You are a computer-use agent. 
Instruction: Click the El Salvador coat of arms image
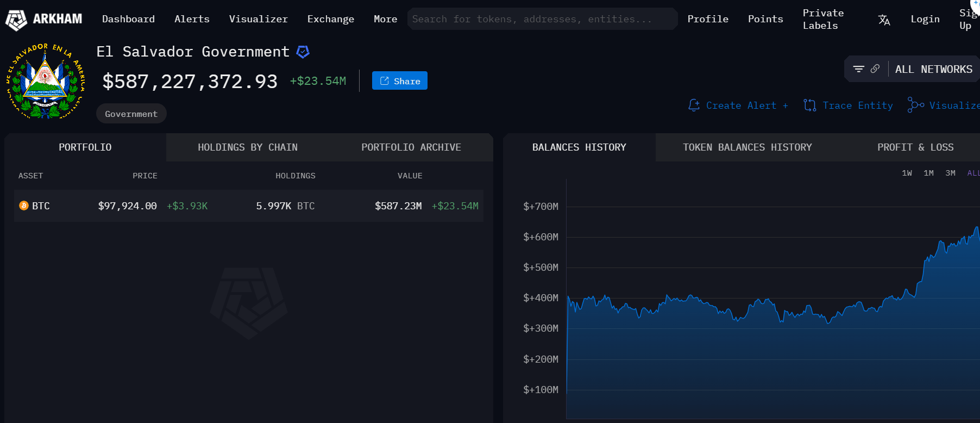click(46, 81)
